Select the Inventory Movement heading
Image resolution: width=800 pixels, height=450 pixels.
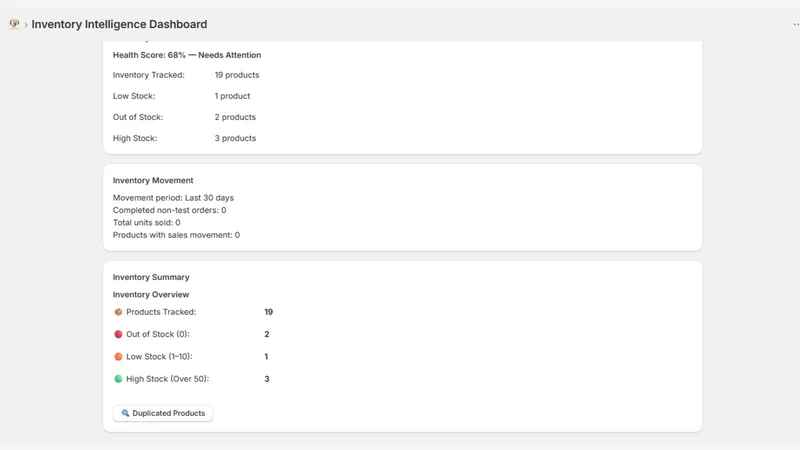tap(153, 181)
